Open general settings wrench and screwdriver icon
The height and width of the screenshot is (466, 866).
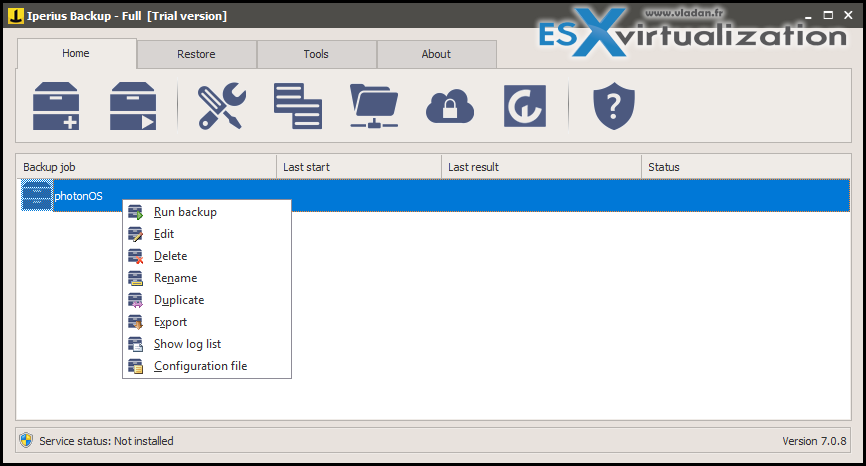tap(222, 106)
